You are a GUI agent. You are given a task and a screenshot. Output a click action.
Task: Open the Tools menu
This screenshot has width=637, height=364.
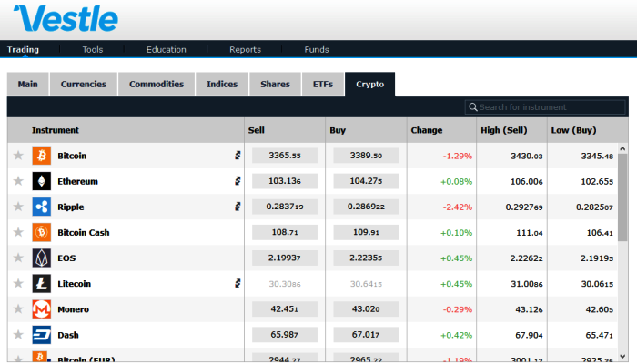tap(93, 49)
